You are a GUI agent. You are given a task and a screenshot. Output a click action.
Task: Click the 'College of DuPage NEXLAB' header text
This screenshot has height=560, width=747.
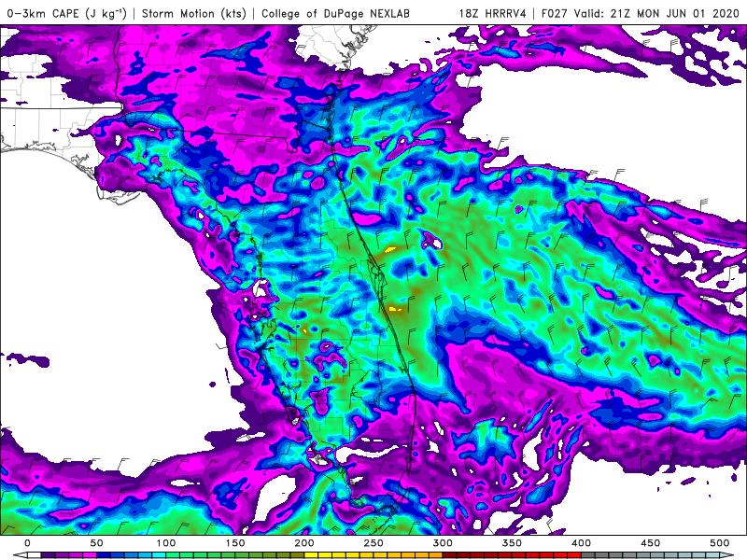click(x=335, y=13)
